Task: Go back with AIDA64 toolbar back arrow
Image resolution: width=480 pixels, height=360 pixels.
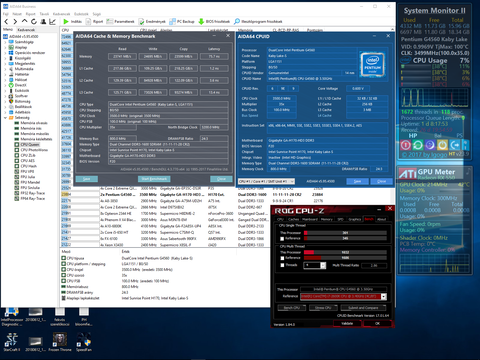Action: coord(6,22)
